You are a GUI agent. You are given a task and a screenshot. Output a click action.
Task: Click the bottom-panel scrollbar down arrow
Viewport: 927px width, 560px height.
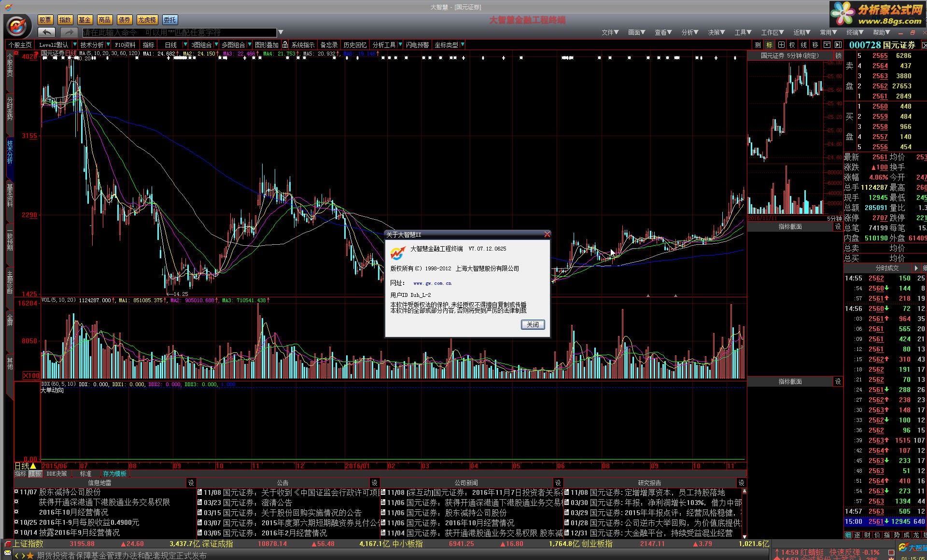point(744,536)
